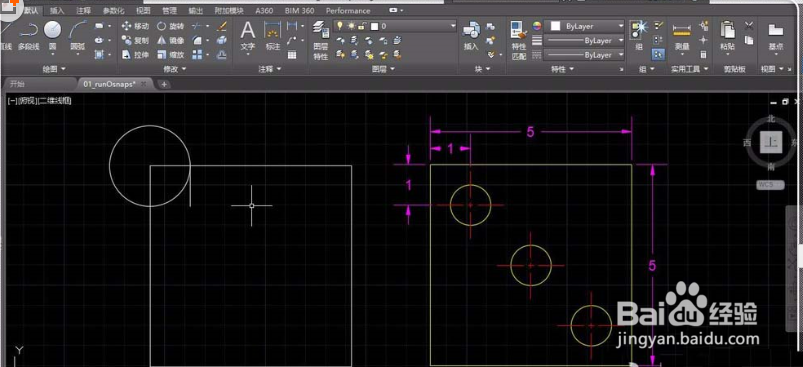Click the 拉伸 stretch tool

(136, 55)
